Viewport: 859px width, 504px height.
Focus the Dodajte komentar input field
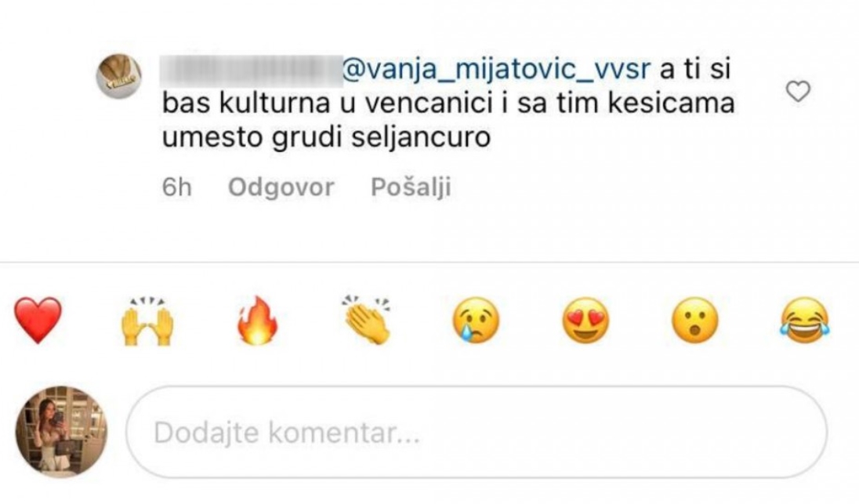coord(477,432)
